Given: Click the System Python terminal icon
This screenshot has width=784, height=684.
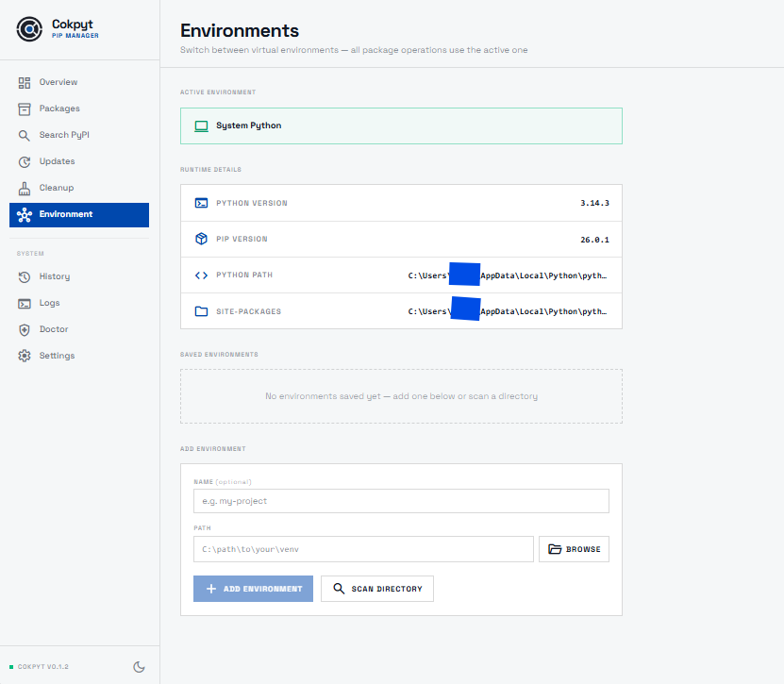Looking at the screenshot, I should 201,125.
